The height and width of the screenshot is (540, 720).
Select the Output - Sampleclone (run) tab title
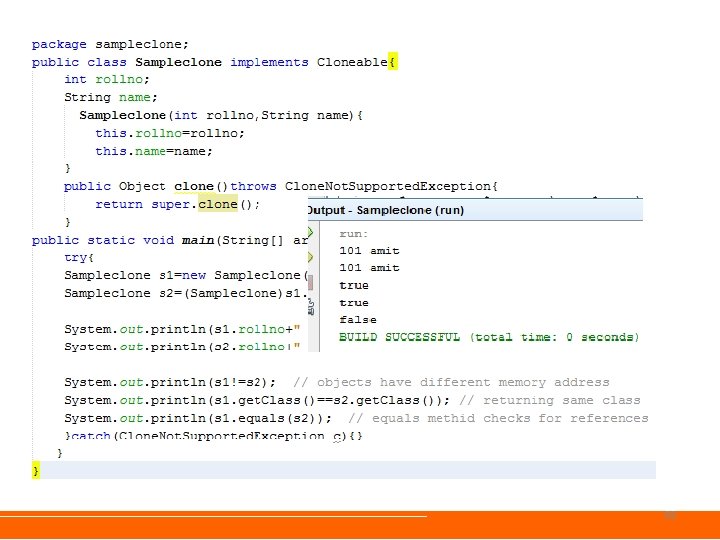pyautogui.click(x=385, y=210)
